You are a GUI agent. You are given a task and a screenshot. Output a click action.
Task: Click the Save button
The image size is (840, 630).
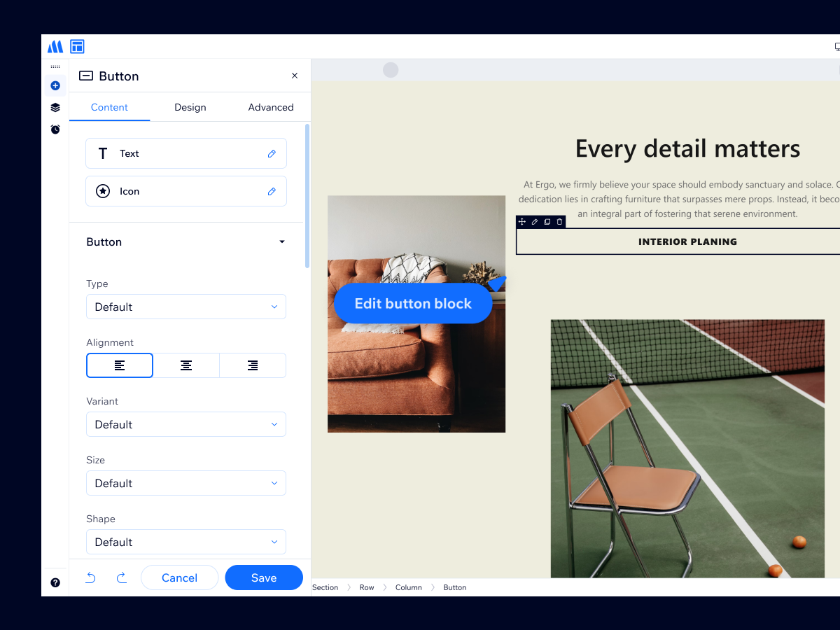(264, 577)
